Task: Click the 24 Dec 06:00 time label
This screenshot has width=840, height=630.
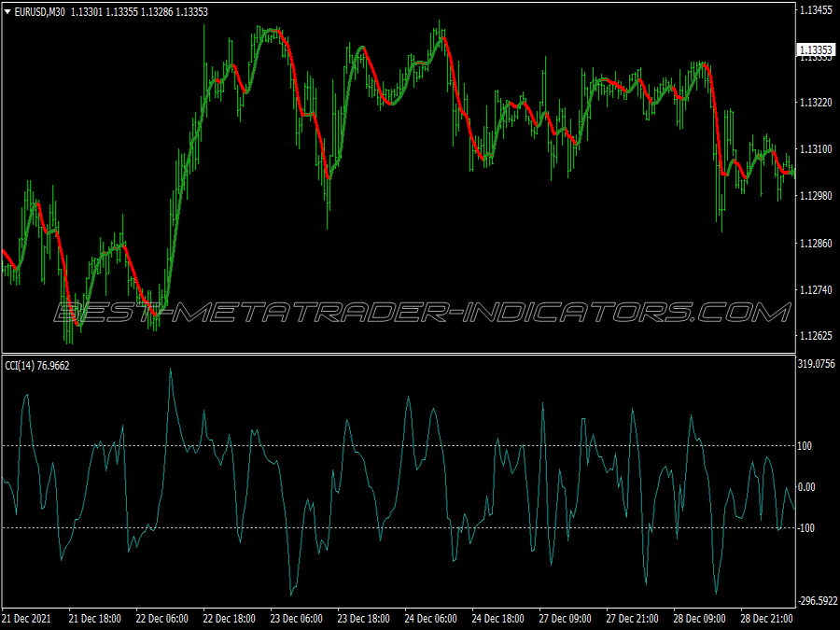Action: click(430, 619)
